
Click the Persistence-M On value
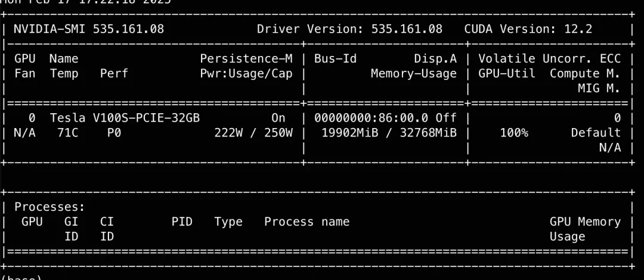coord(278,118)
